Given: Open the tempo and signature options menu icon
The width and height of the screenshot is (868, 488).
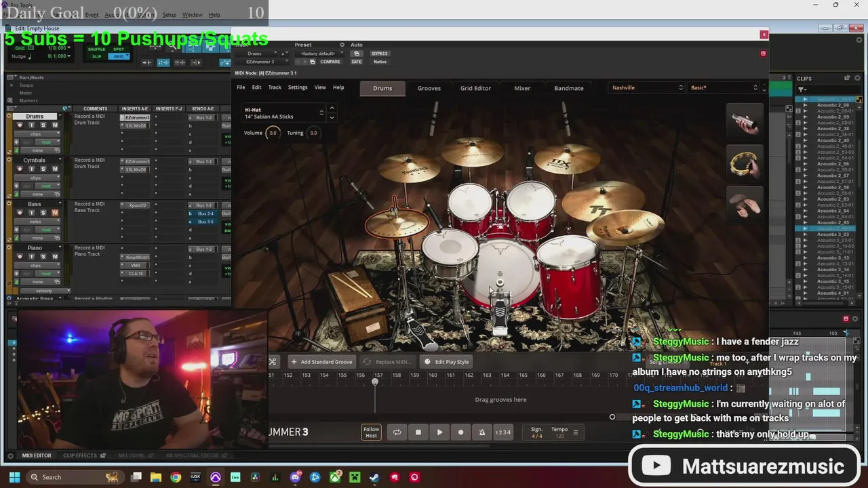Looking at the screenshot, I should 576,432.
